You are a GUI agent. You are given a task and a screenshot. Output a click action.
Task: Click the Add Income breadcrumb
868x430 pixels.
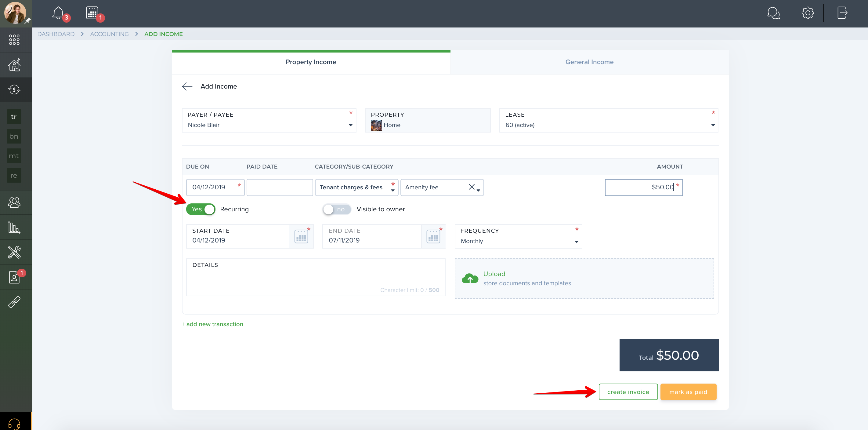(x=163, y=34)
